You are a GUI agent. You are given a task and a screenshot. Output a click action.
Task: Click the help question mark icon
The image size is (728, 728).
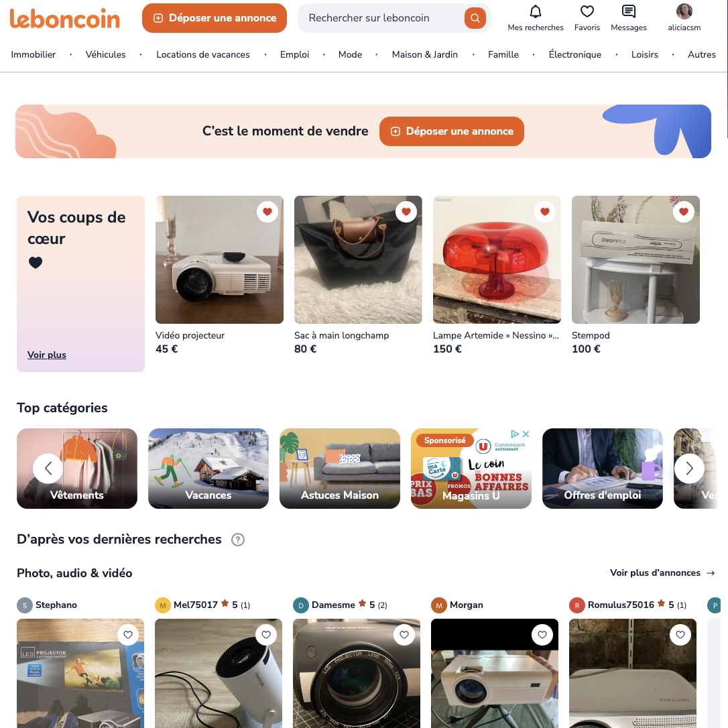pyautogui.click(x=238, y=540)
